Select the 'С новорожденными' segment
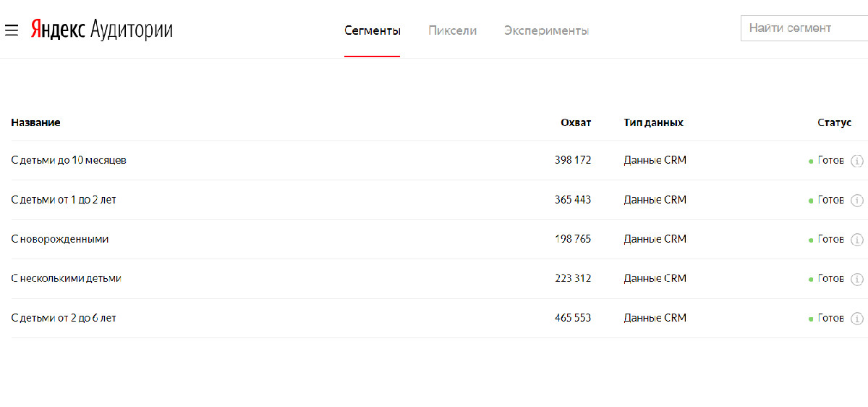 (60, 239)
